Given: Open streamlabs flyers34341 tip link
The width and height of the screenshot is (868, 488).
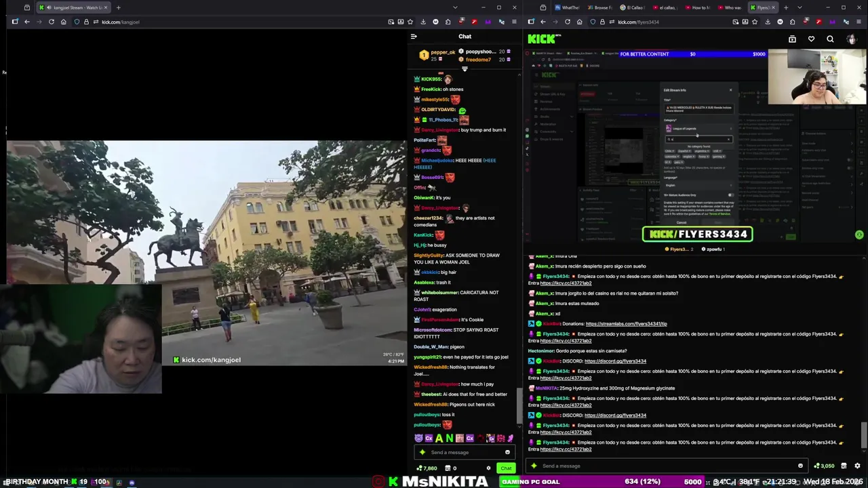Looking at the screenshot, I should [x=626, y=323].
